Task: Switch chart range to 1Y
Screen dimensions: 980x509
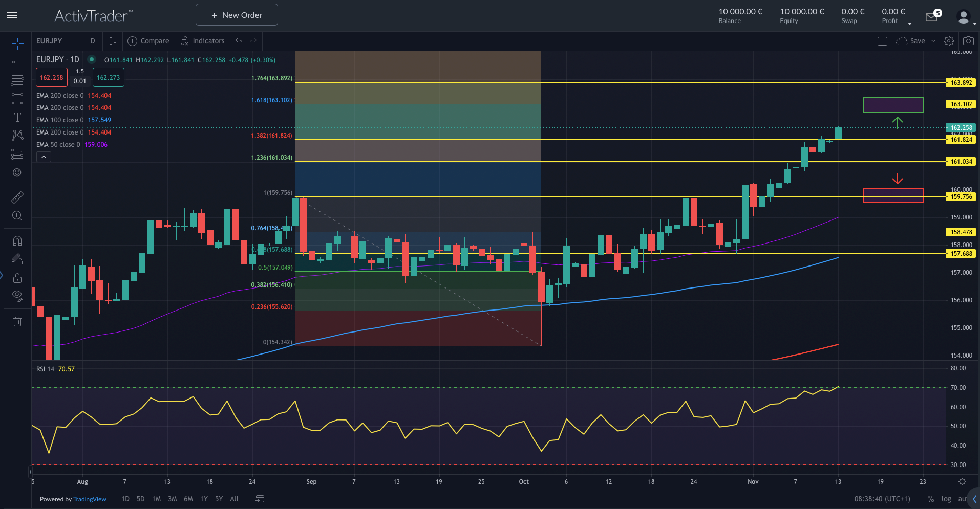Action: [203, 499]
